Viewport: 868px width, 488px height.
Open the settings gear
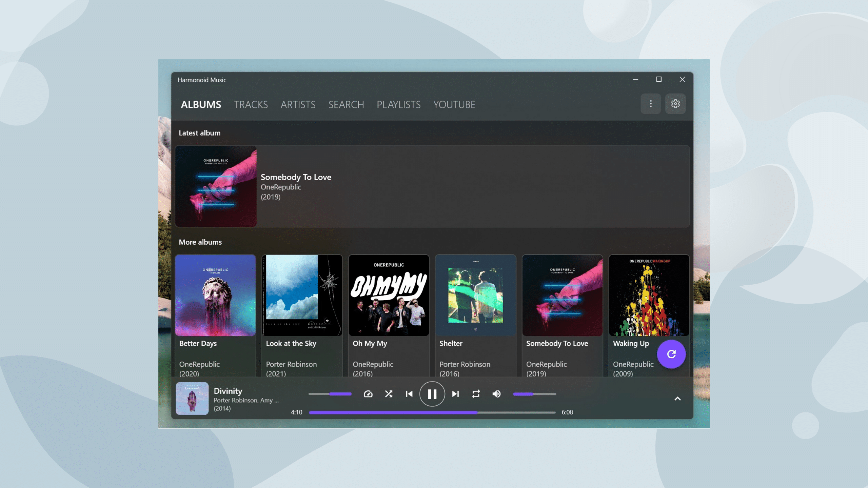pyautogui.click(x=675, y=104)
